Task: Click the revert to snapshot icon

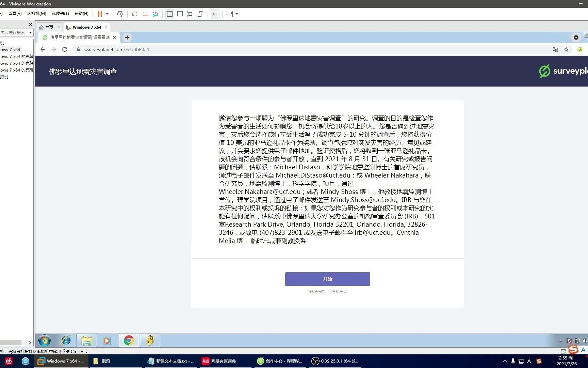Action: [145, 14]
